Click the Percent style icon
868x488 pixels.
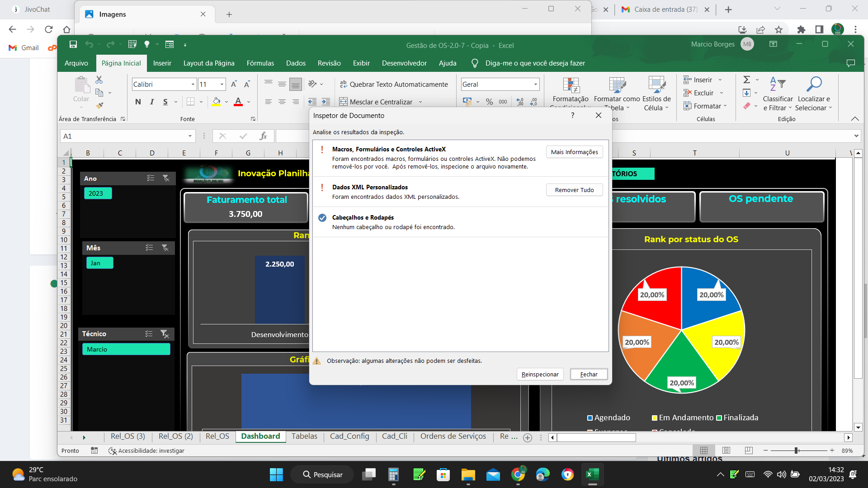tap(490, 102)
